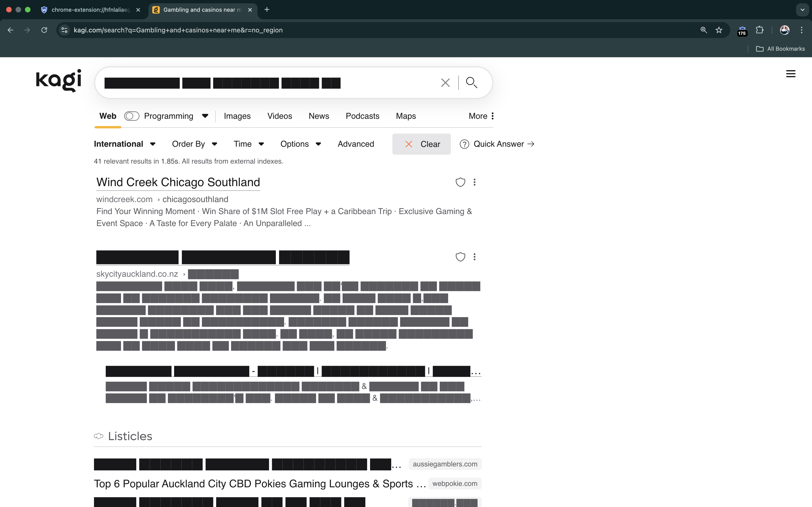Open the Chrome extensions puzzle icon
Screen dimensions: 812x507
coord(759,30)
